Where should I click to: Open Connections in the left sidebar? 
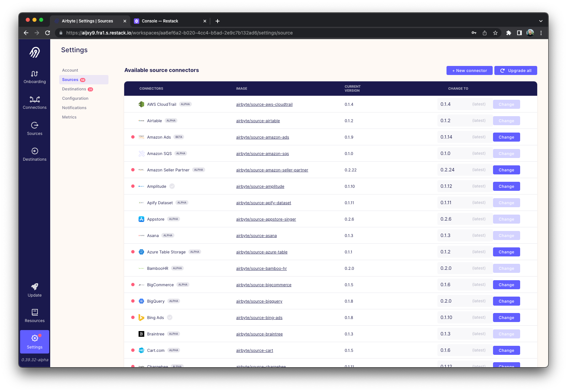point(34,103)
